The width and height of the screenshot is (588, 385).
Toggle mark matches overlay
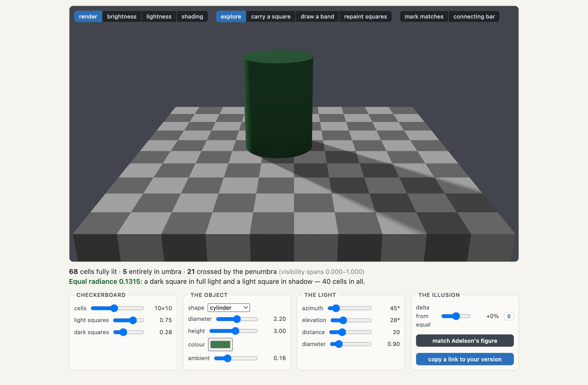(424, 16)
